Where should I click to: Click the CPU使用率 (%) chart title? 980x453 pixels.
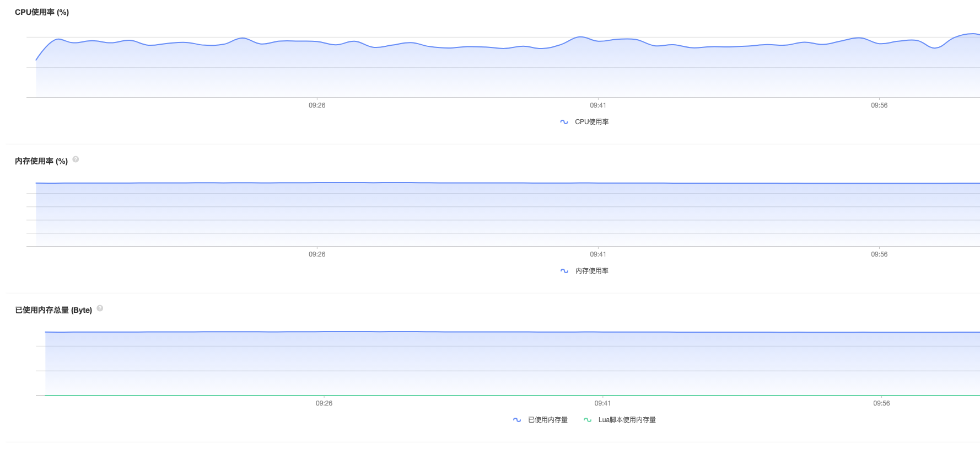click(42, 12)
